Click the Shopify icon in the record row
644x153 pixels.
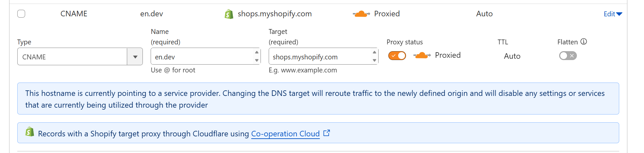tap(229, 14)
